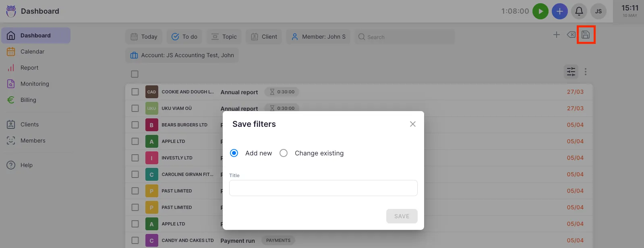This screenshot has width=644, height=248.
Task: Open the Client filter dropdown
Action: pyautogui.click(x=264, y=37)
